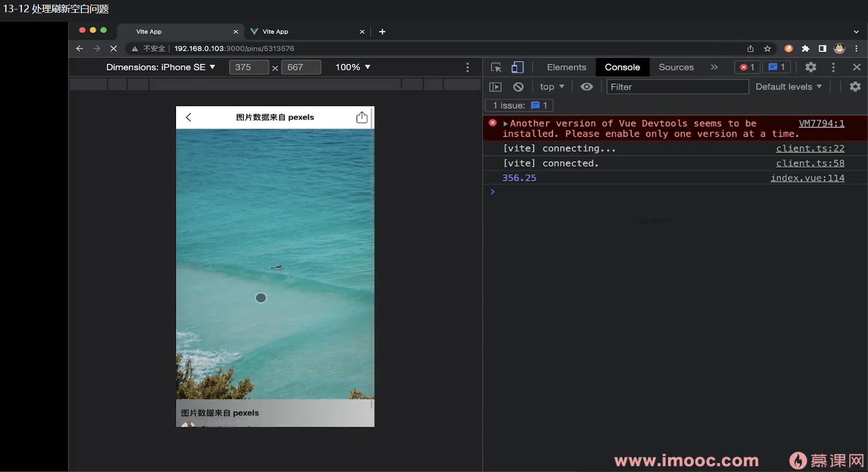Click the share icon in the app header

[362, 117]
